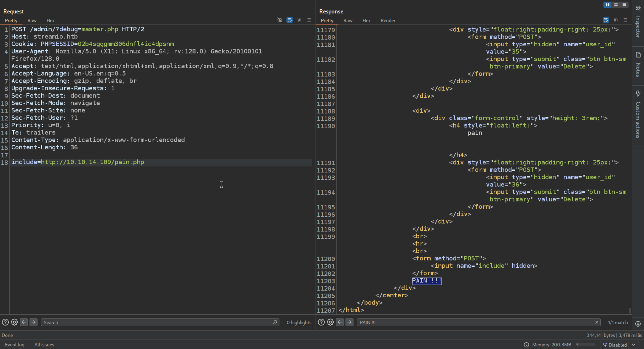The height and width of the screenshot is (349, 644).
Task: Expand the Disabled AI dropdown arrow
Action: [633, 345]
